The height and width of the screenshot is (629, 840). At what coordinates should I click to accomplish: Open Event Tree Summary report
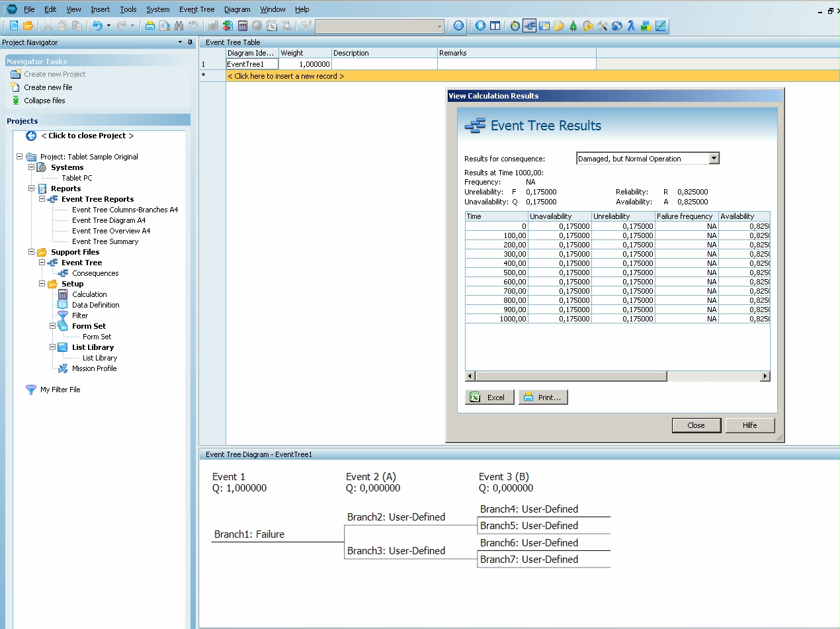click(105, 241)
